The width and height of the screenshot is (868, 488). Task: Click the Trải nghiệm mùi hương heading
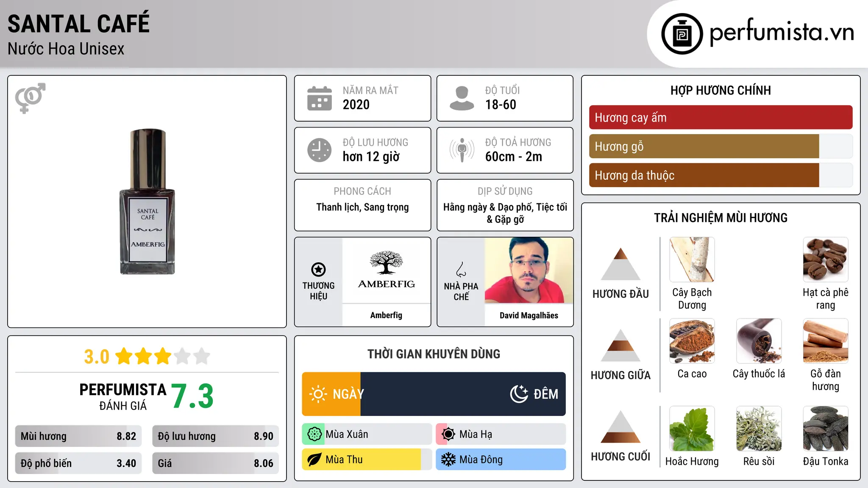click(721, 218)
